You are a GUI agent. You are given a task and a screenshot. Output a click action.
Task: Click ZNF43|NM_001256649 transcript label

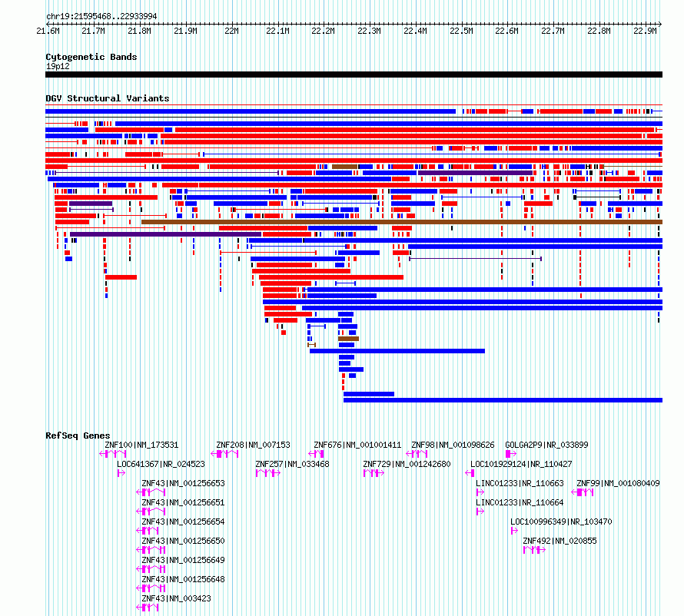tap(183, 560)
